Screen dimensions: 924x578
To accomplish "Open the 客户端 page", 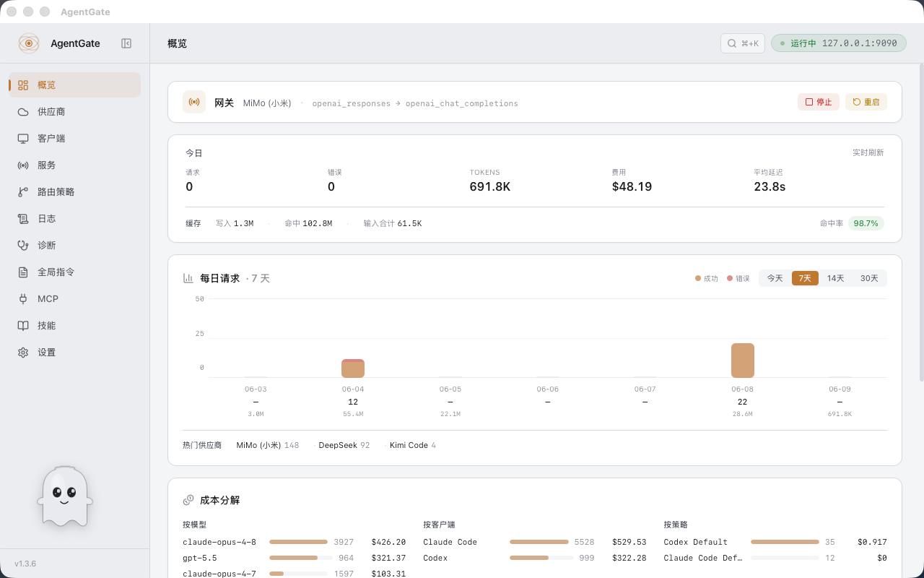I will point(74,138).
